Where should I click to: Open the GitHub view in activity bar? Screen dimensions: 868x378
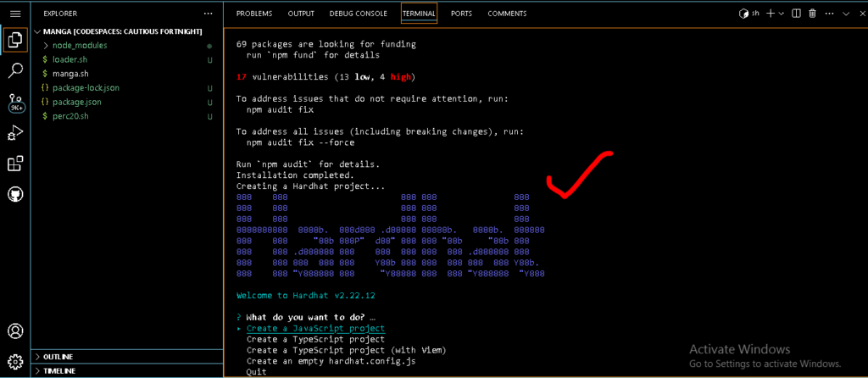coord(15,195)
